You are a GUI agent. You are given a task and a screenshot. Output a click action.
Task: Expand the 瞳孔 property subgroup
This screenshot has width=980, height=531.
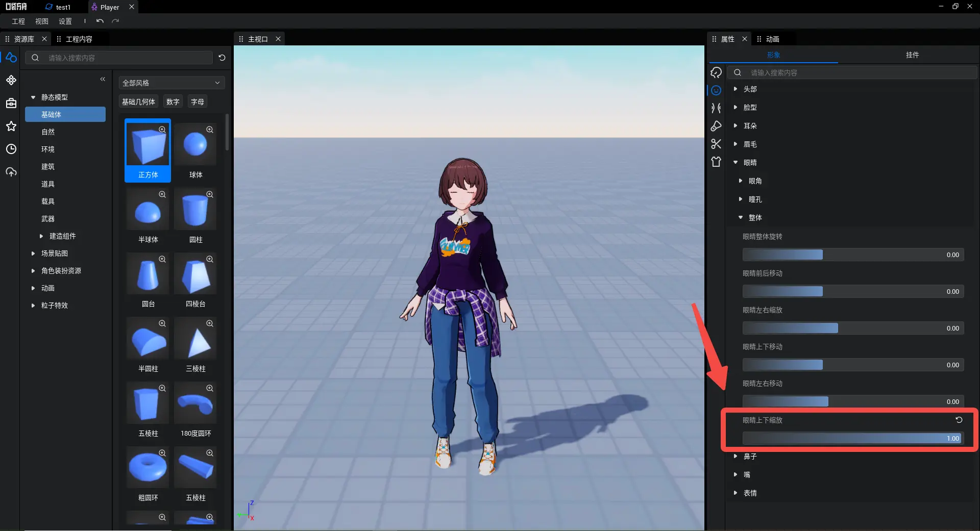741,199
